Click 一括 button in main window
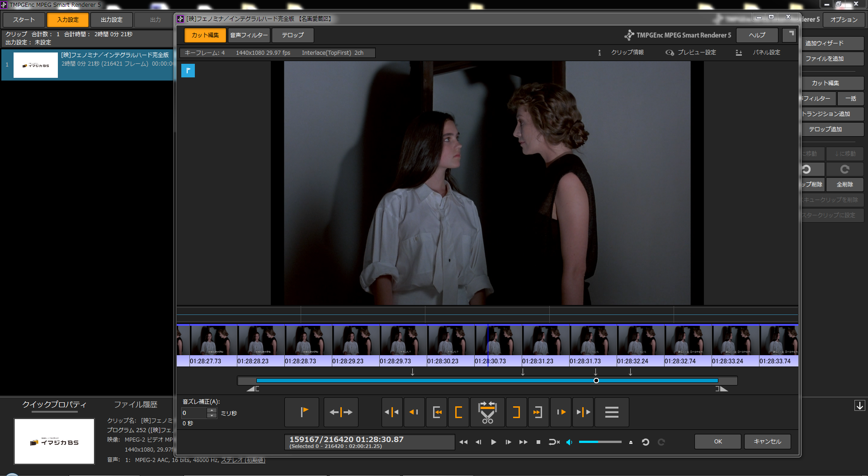Image resolution: width=868 pixels, height=476 pixels. pyautogui.click(x=850, y=99)
